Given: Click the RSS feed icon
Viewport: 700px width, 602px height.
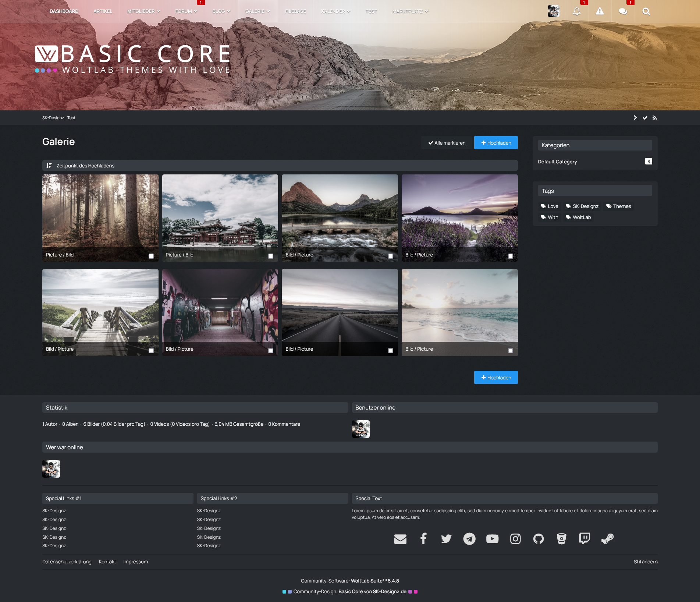Looking at the screenshot, I should (654, 118).
